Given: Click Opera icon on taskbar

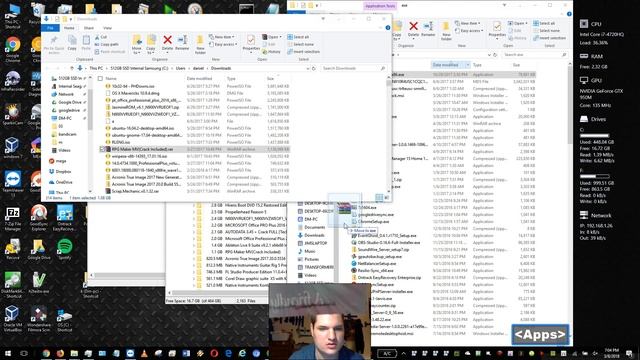Looking at the screenshot, I should click(x=215, y=353).
